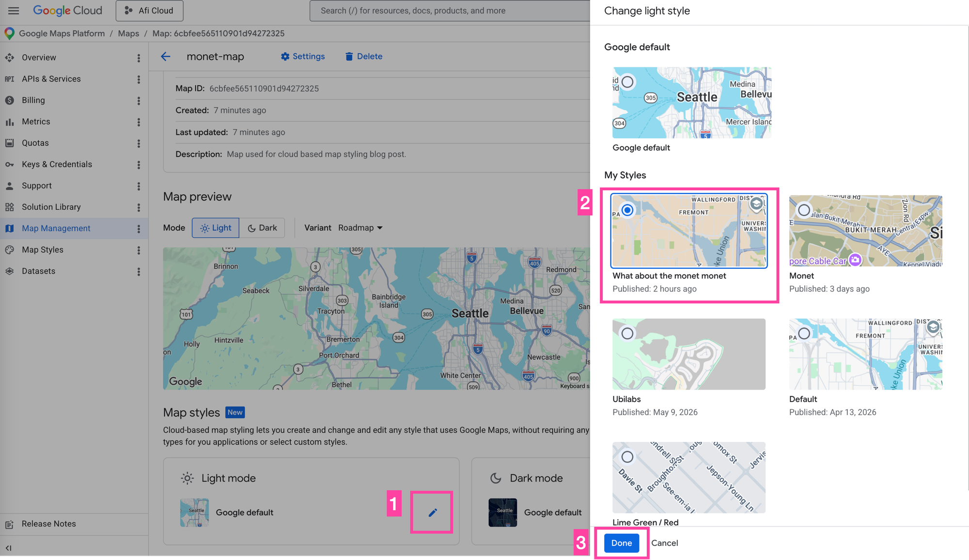Click the New badge beside Map styles
Viewport: 969px width, 560px height.
235,412
